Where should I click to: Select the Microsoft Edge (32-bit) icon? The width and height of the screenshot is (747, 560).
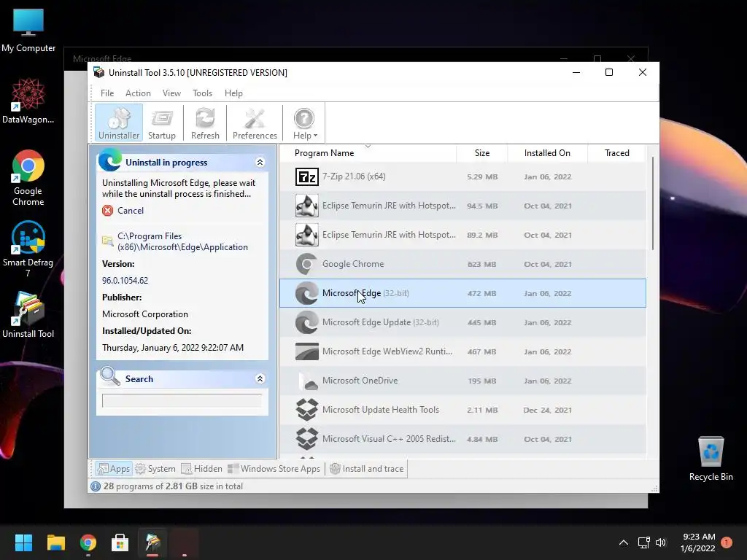[x=307, y=293]
